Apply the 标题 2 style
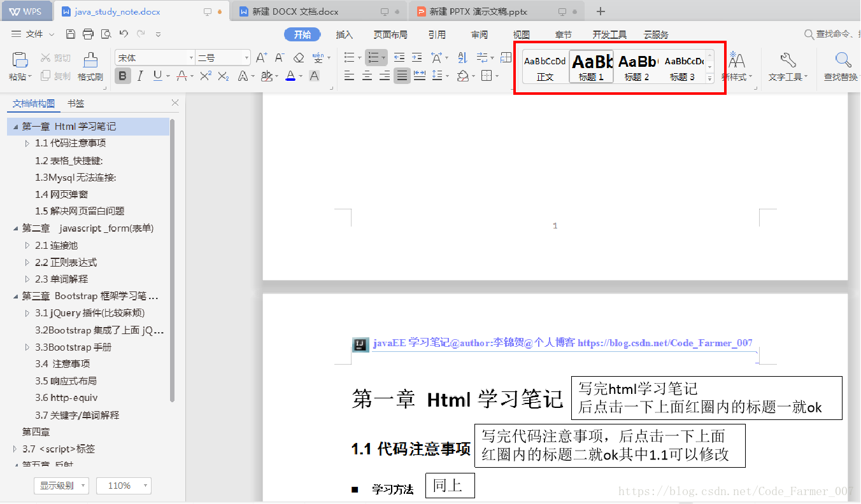861x504 pixels. [637, 67]
